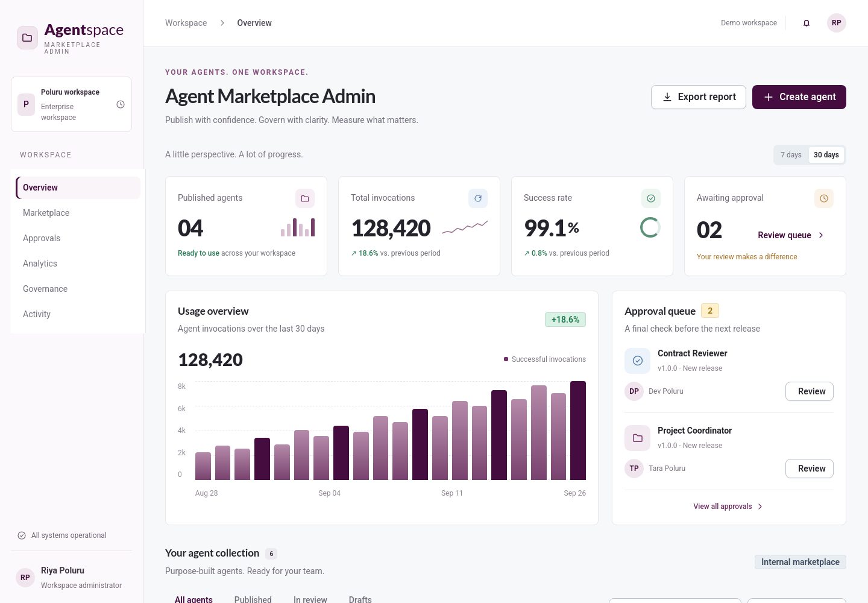This screenshot has width=868, height=603.
Task: Select the 30 days time range
Action: (x=826, y=155)
